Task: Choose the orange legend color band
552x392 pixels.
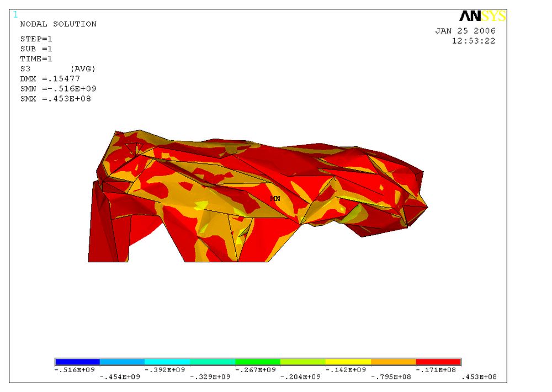Action: pos(393,362)
